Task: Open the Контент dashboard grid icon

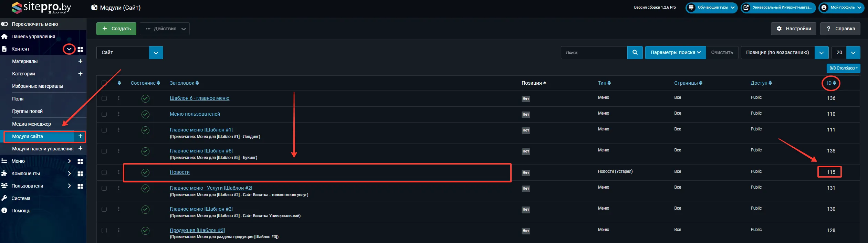Action: point(80,49)
